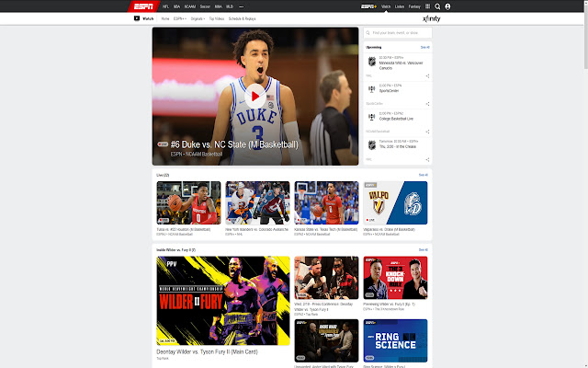
Task: Open the Wilder II Fury PPV poster
Action: pos(223,301)
